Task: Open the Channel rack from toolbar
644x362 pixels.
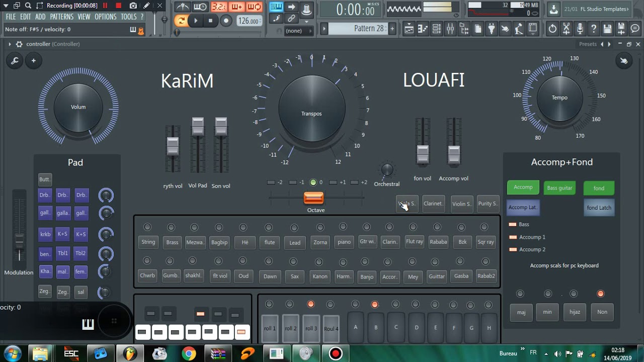Action: tap(436, 29)
